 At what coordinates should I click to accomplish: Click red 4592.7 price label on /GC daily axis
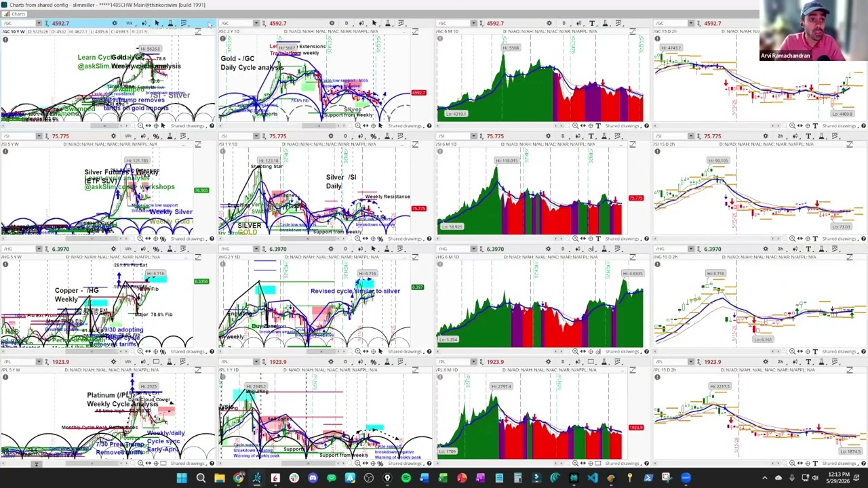(418, 92)
